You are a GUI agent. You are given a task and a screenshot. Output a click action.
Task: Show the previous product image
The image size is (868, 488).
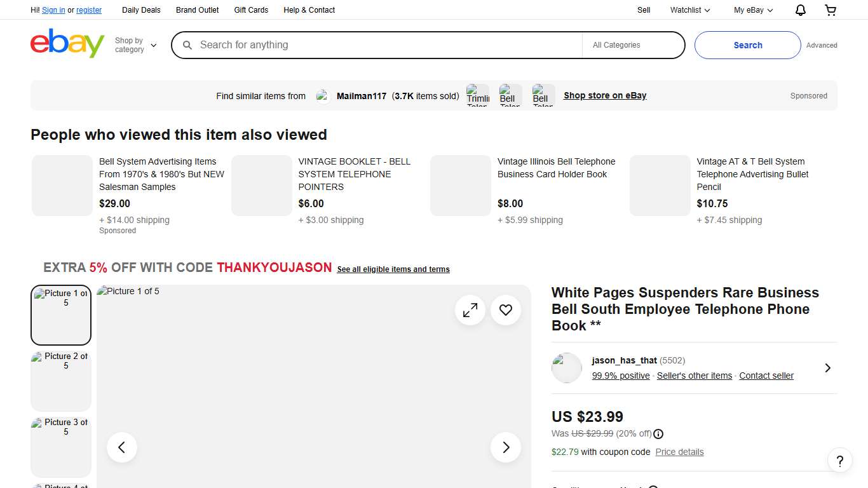point(121,447)
